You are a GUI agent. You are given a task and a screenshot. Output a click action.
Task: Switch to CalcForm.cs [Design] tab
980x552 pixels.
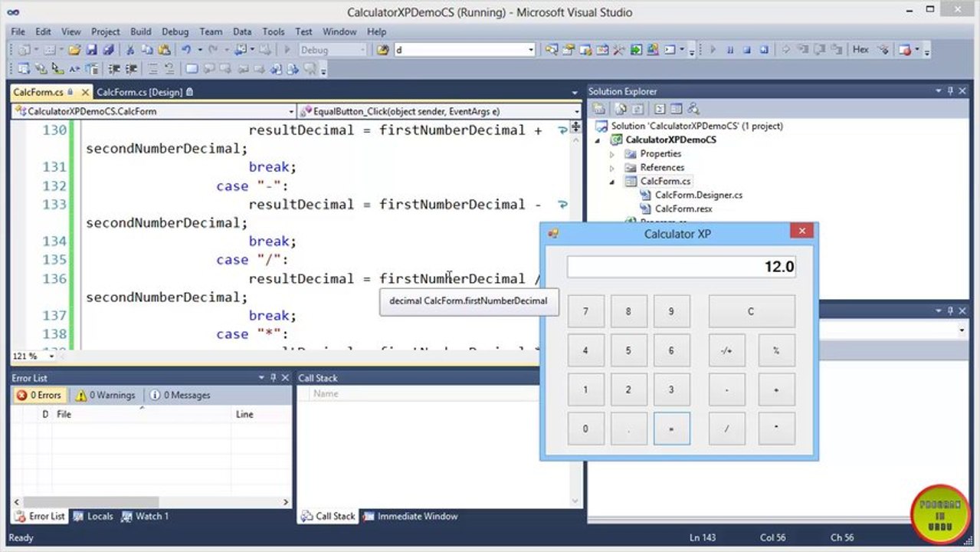pyautogui.click(x=145, y=92)
